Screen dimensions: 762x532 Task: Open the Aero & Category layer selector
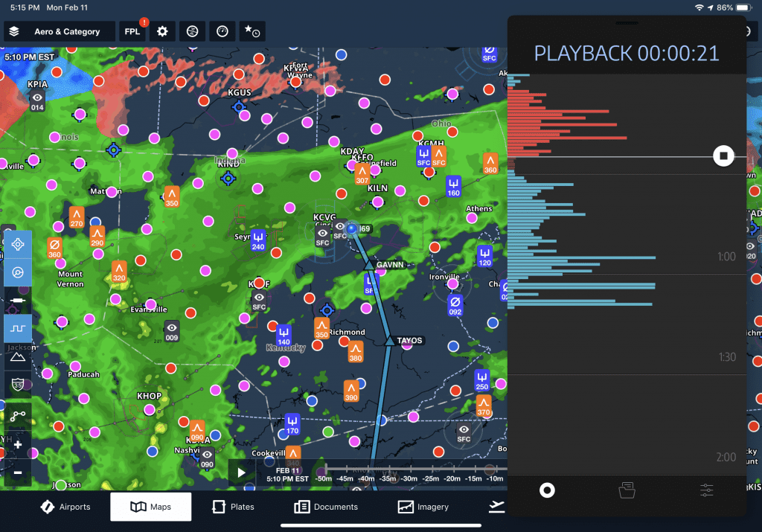click(59, 31)
